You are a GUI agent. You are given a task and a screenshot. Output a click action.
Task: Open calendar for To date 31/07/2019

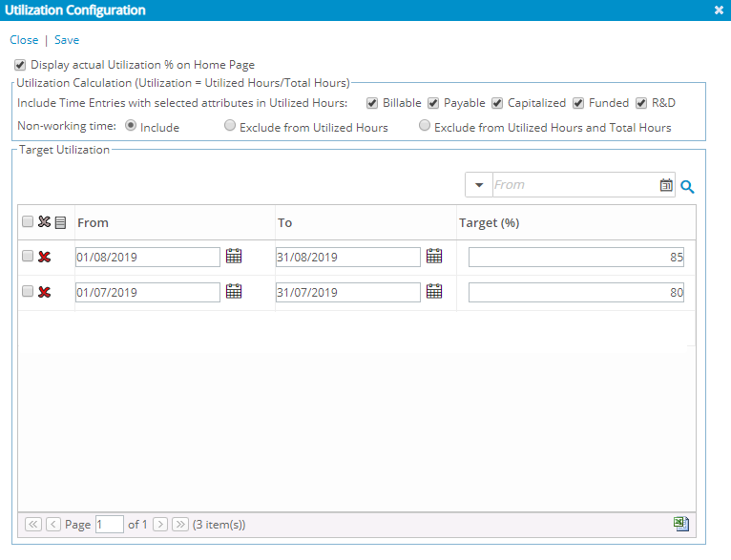tap(434, 291)
